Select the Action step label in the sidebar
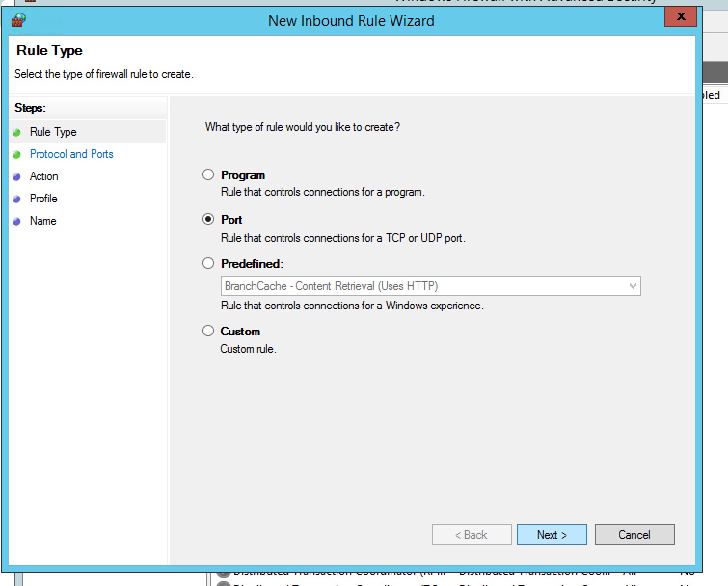The height and width of the screenshot is (586, 728). coord(44,176)
